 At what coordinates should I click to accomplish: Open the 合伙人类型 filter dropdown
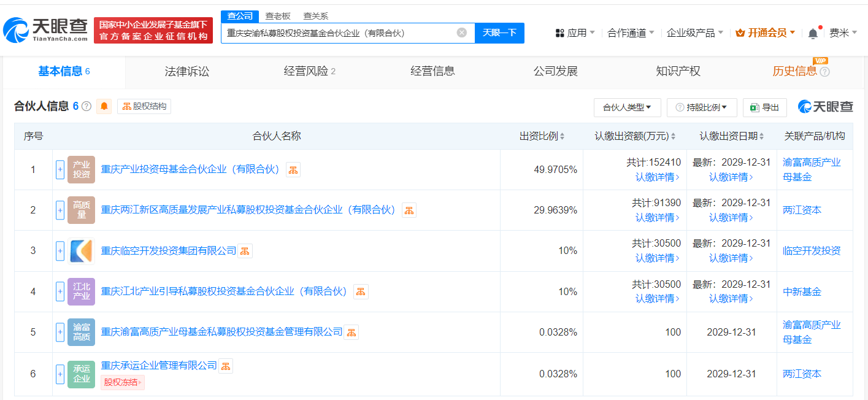tap(627, 107)
